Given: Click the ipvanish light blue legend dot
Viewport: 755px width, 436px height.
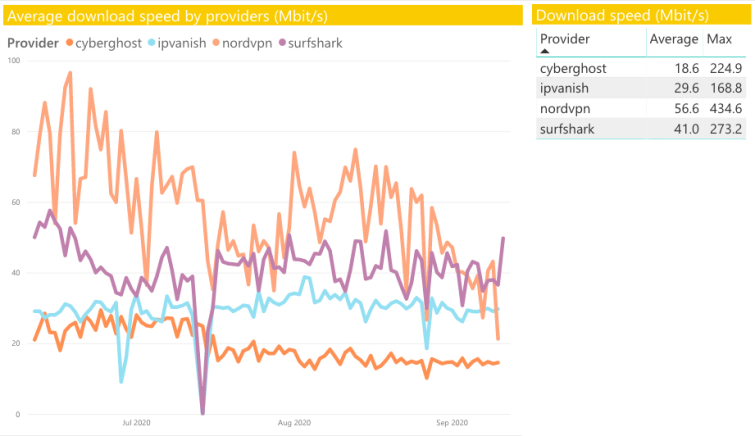Looking at the screenshot, I should point(152,43).
